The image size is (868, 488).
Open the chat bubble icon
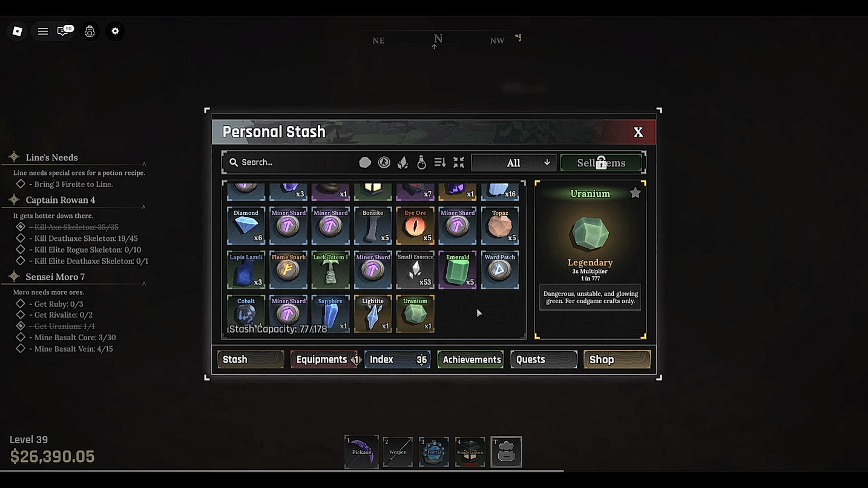[x=63, y=31]
